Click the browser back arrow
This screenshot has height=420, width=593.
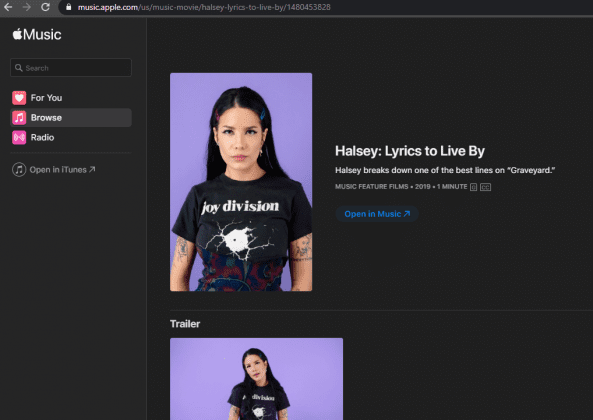click(x=8, y=7)
